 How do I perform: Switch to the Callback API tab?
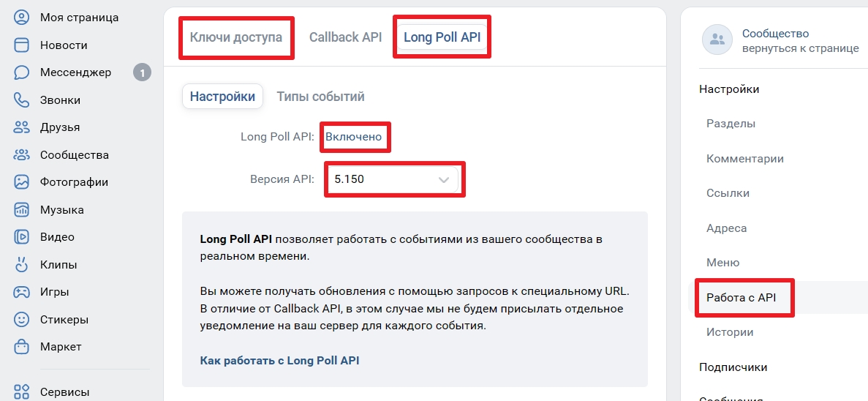345,37
